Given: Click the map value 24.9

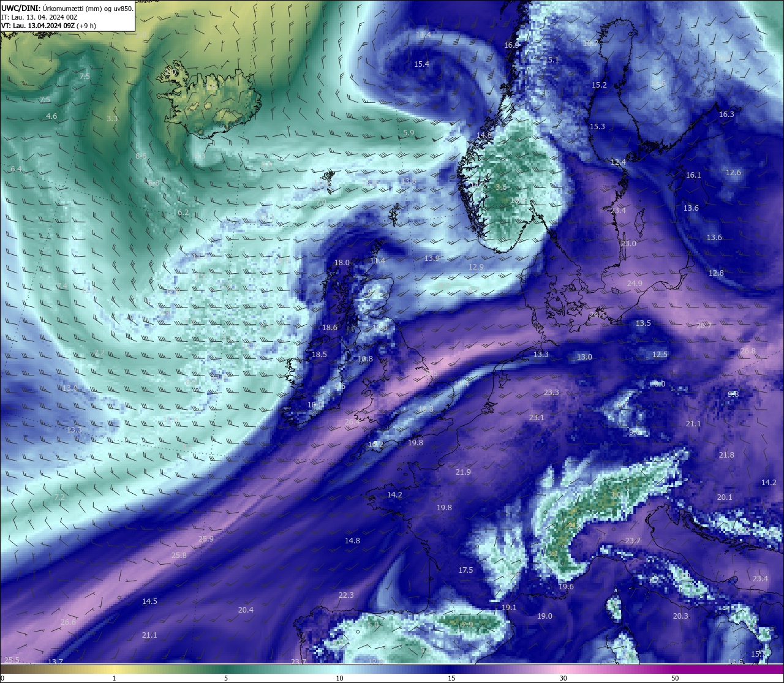Looking at the screenshot, I should [x=635, y=284].
